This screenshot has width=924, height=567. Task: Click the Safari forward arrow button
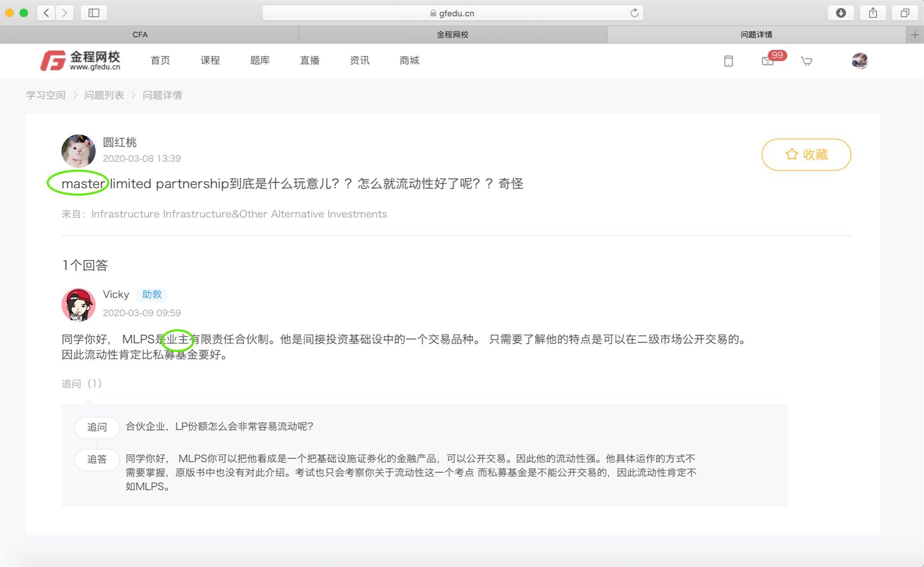pyautogui.click(x=65, y=13)
